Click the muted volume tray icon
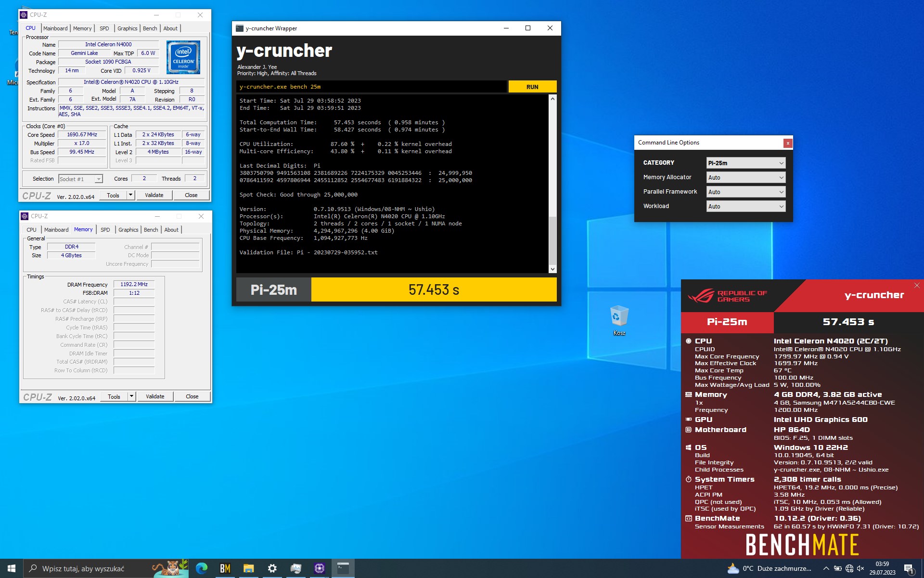This screenshot has width=924, height=578. click(860, 568)
